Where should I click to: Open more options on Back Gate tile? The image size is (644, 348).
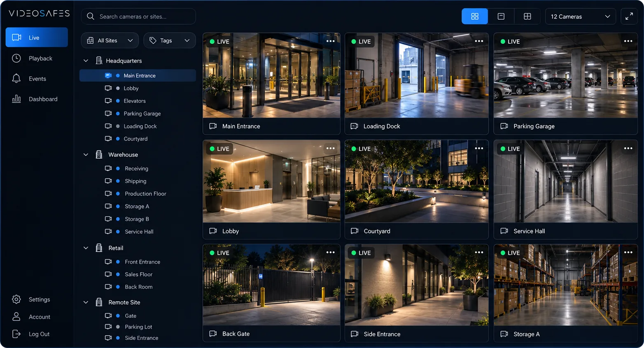tap(330, 253)
